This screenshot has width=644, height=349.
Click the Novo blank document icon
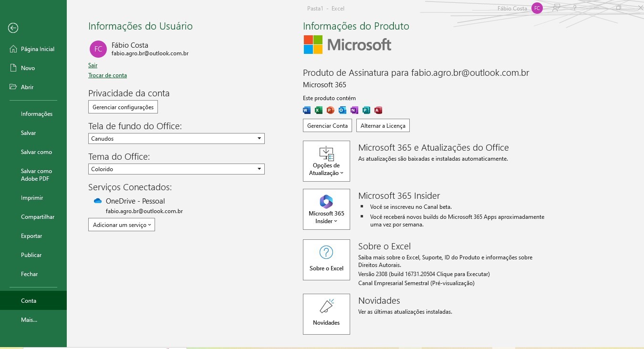(x=13, y=68)
